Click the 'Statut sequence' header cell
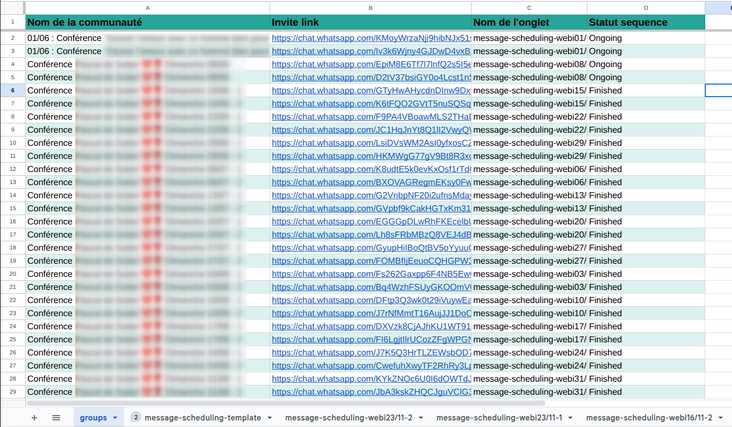This screenshot has width=732, height=427. pos(644,22)
